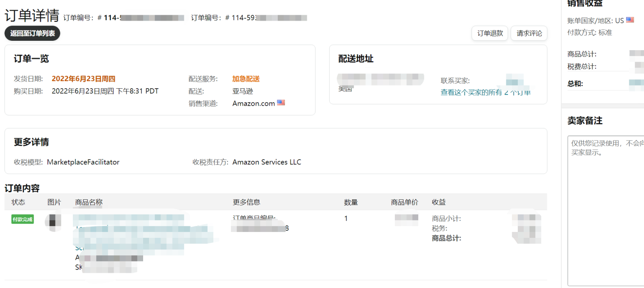Viewport: 644px width, 288px height.
Task: Click the 请求评论 button
Action: [529, 33]
